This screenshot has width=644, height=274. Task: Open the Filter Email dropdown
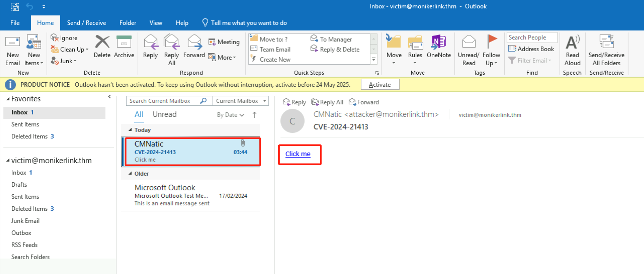pyautogui.click(x=529, y=61)
